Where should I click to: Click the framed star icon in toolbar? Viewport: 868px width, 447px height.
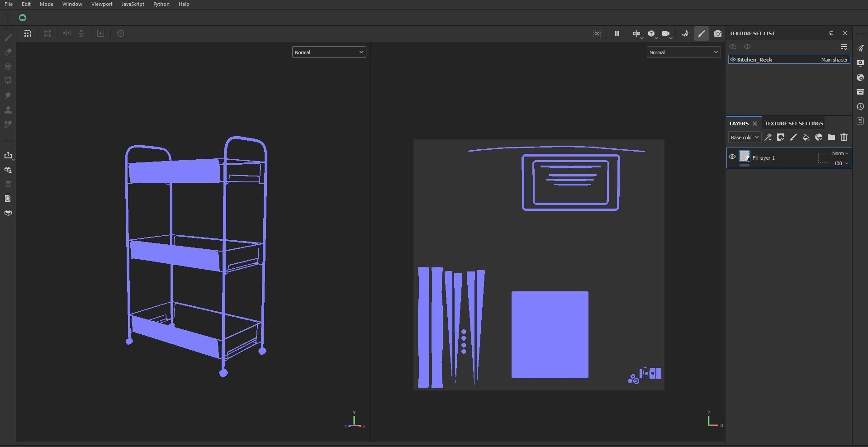point(101,33)
